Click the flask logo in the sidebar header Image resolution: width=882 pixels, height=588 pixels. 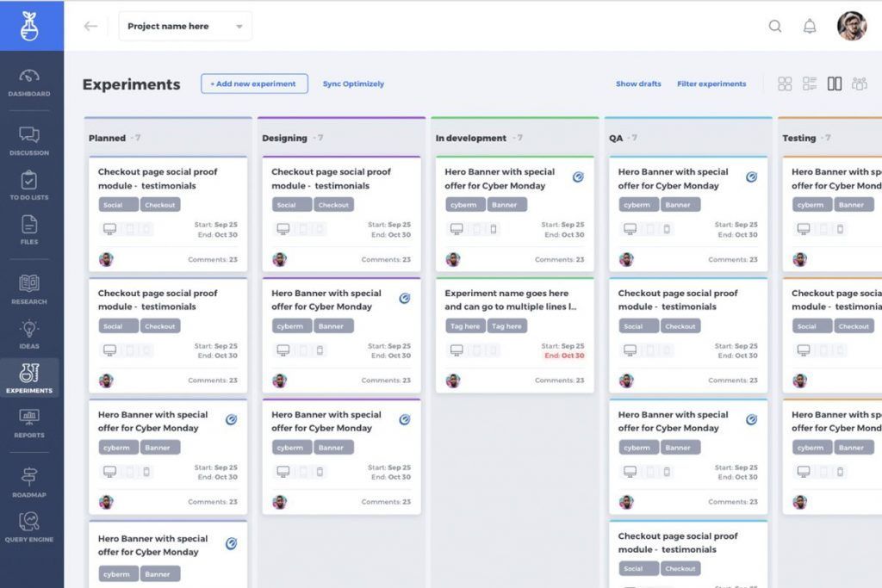tap(29, 26)
